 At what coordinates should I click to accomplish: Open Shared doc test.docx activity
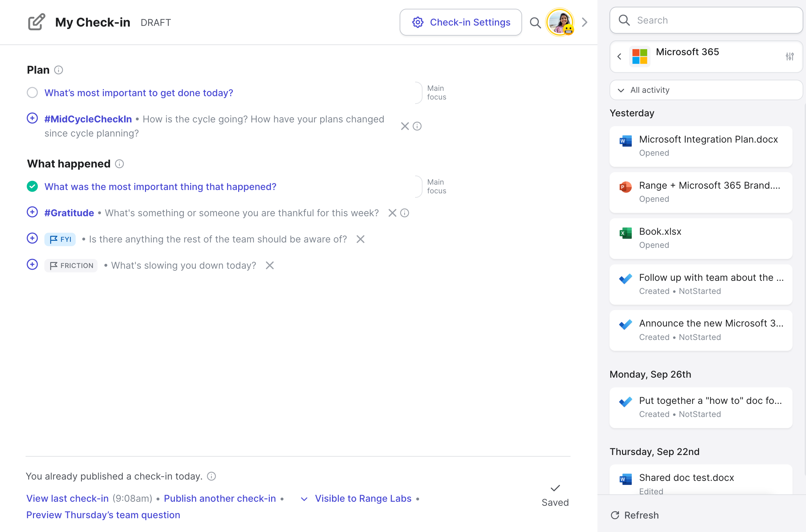(701, 480)
